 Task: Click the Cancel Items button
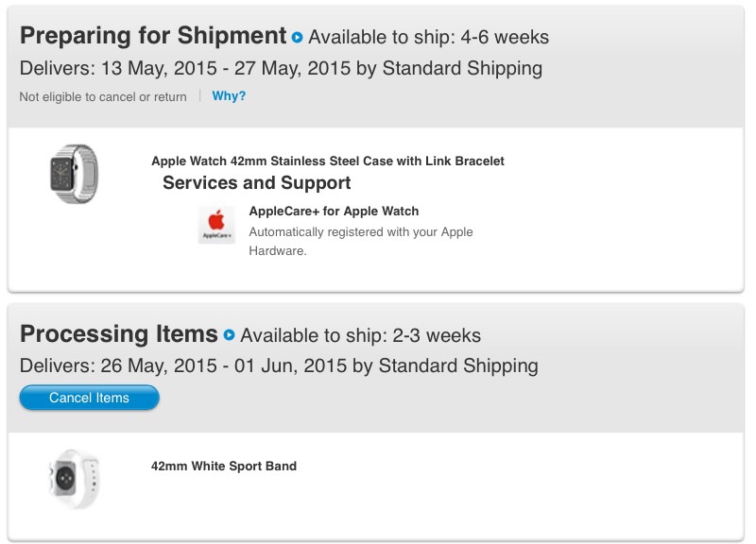pos(89,398)
